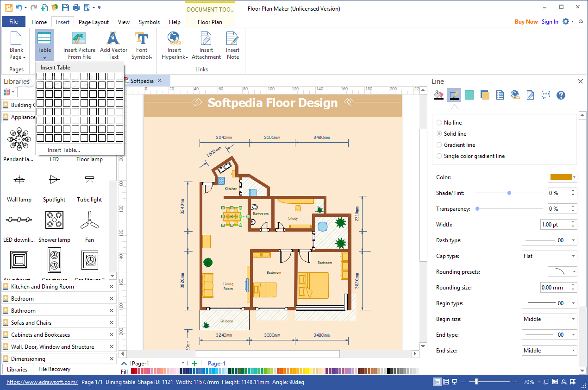Image resolution: width=588 pixels, height=390 pixels.
Task: Click the Redo icon in quick access toolbar
Action: [34, 8]
